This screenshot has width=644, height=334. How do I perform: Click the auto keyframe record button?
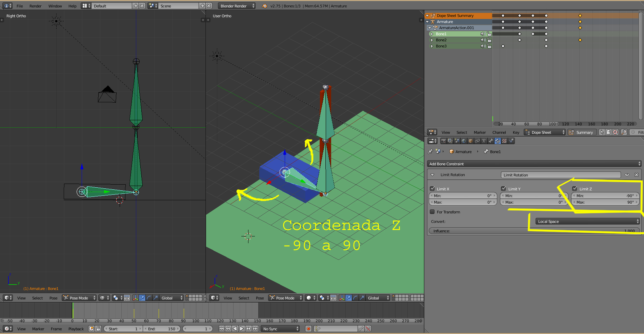point(308,329)
